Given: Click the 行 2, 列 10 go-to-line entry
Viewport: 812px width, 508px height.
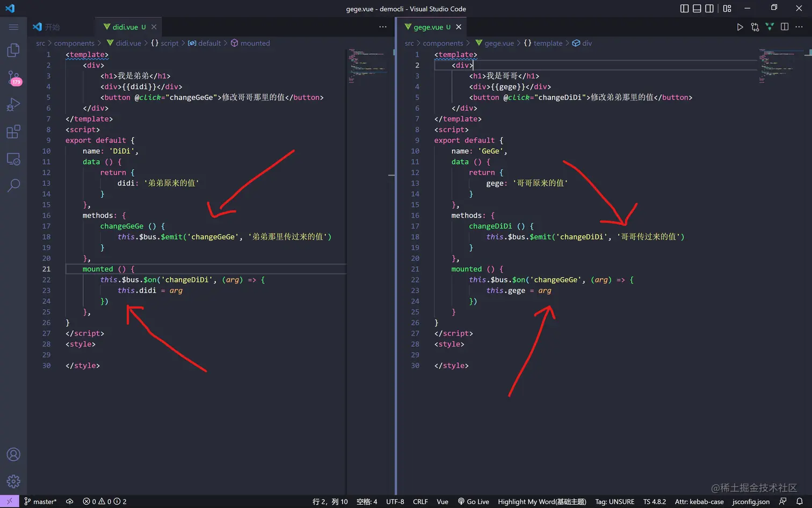Looking at the screenshot, I should pyautogui.click(x=330, y=502).
